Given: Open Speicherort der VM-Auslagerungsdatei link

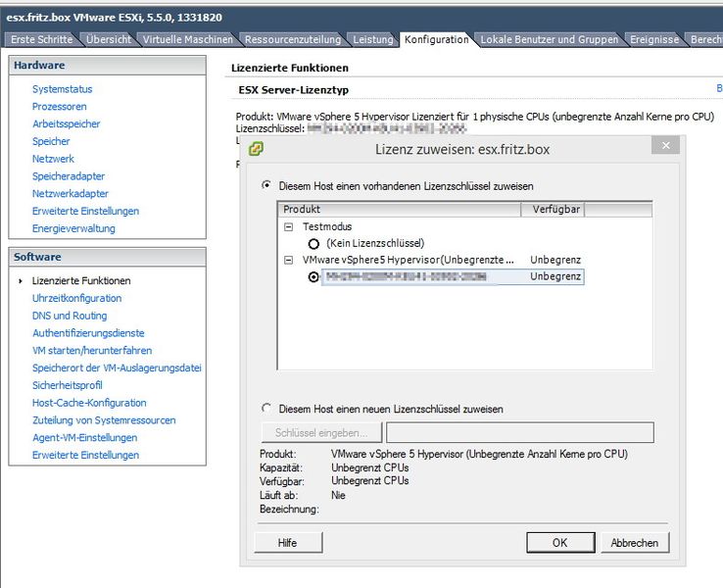Looking at the screenshot, I should 117,368.
